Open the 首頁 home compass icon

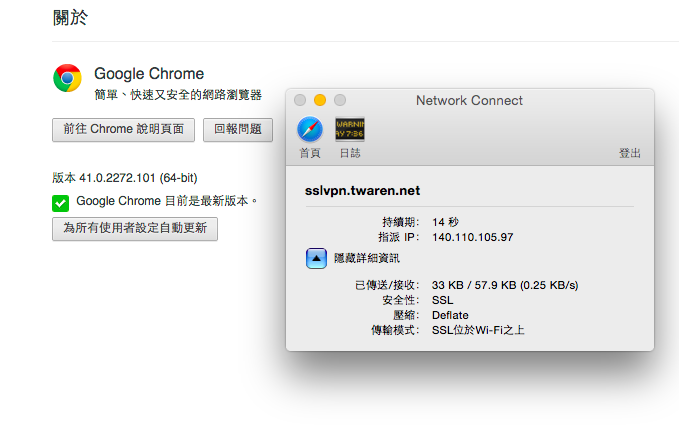[310, 129]
